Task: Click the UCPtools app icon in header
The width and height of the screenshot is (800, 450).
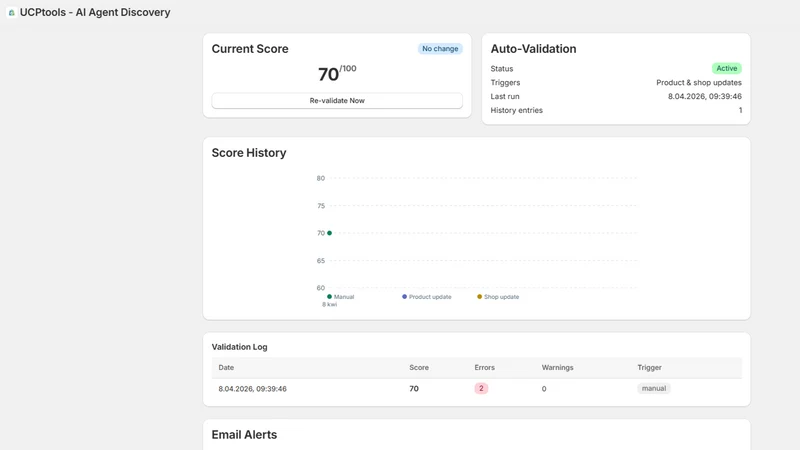Action: tap(11, 12)
